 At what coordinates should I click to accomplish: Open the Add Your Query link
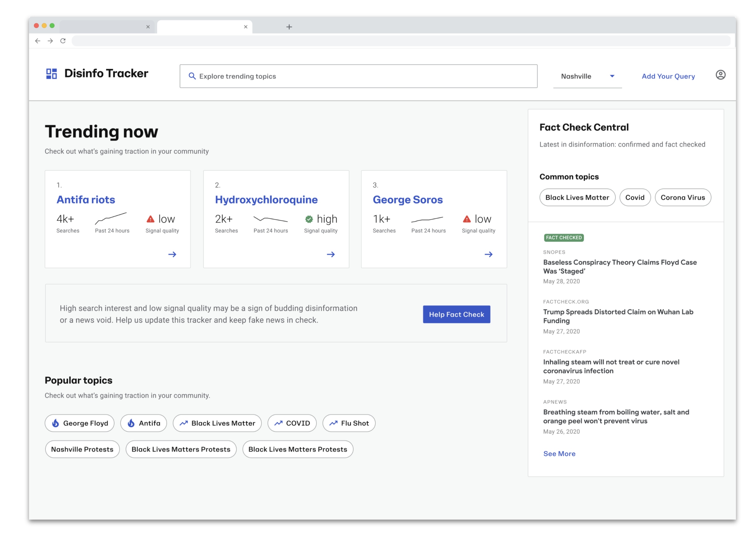[668, 76]
